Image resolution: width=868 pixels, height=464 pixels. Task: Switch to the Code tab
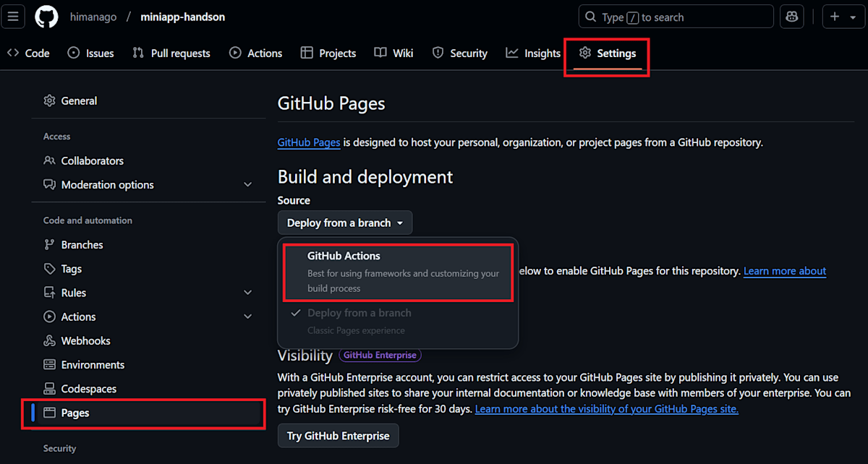pyautogui.click(x=28, y=53)
